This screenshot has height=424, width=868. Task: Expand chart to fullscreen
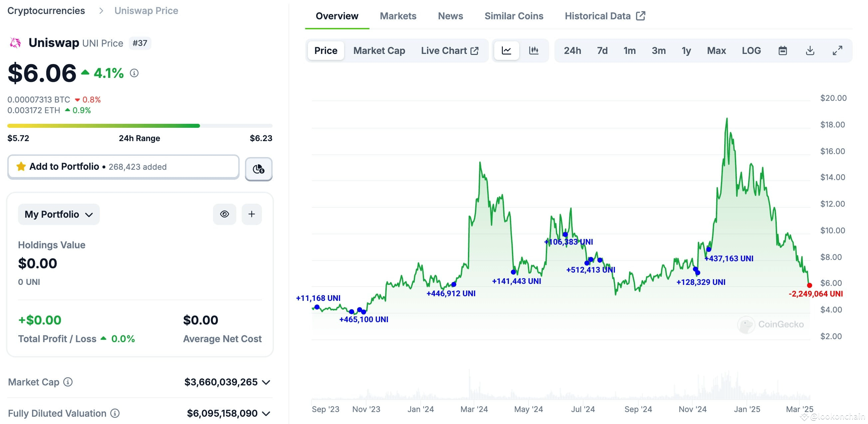coord(837,51)
